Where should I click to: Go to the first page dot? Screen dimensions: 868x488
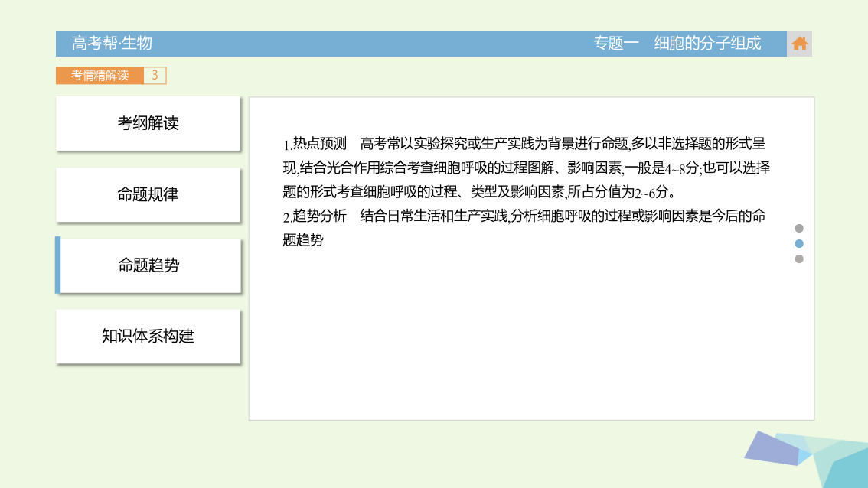tap(799, 228)
